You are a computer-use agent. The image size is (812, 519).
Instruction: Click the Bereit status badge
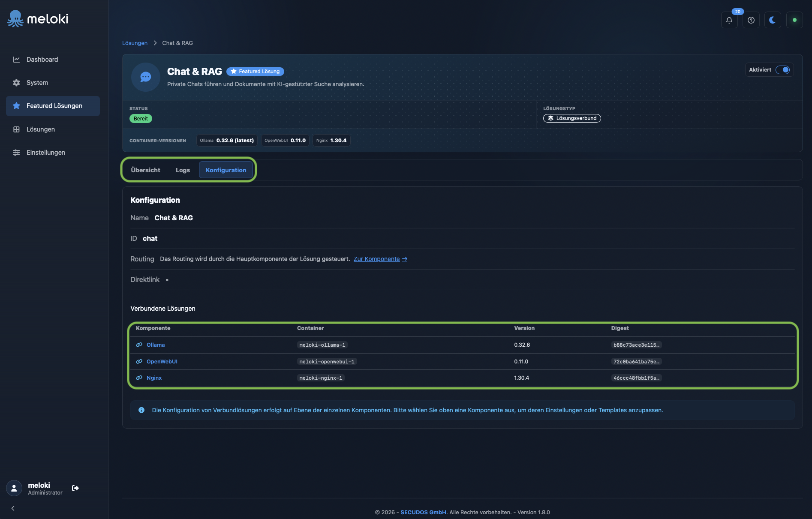click(141, 119)
